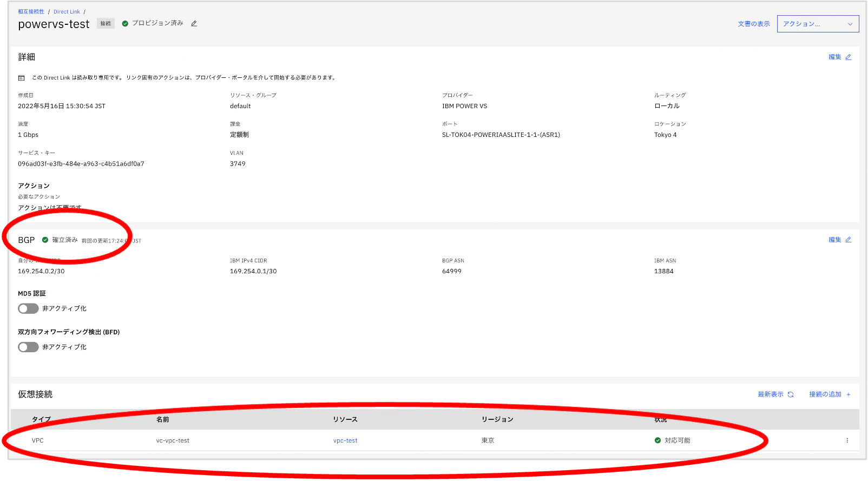This screenshot has height=481, width=868.
Task: Click the 東京 region cell
Action: point(488,440)
